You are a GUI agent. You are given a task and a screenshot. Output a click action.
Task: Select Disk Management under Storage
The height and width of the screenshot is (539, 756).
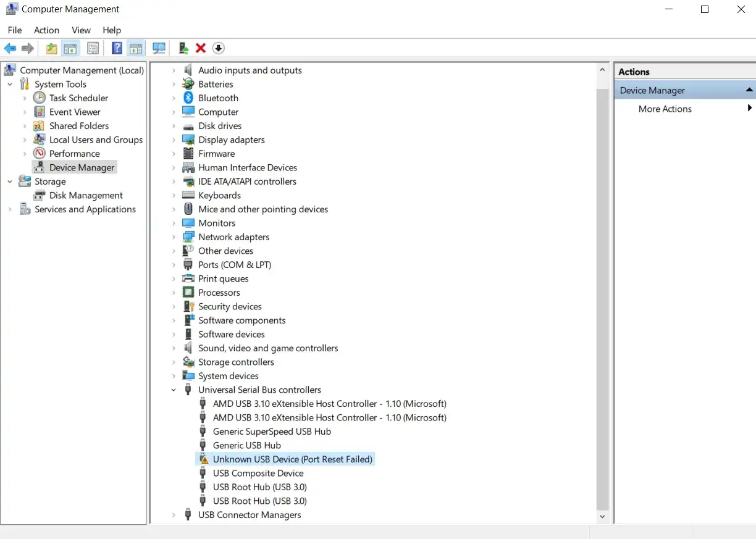[86, 195]
